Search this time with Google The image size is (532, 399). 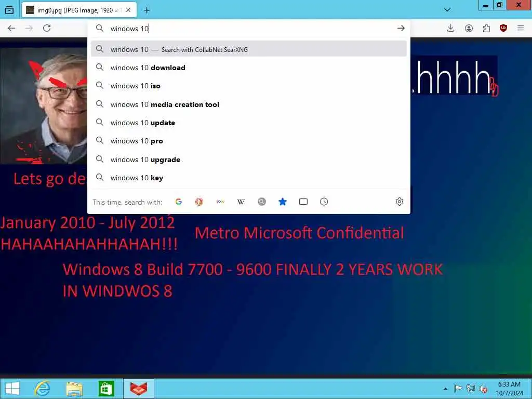coord(179,202)
